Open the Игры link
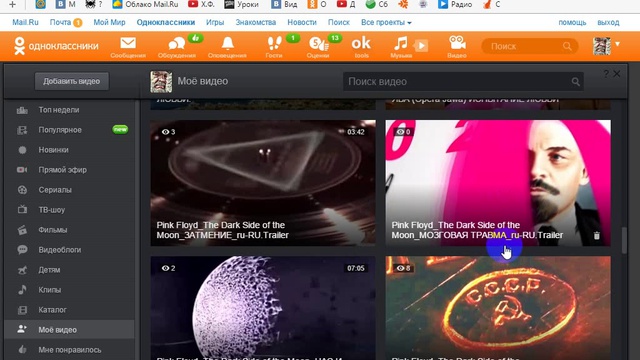 (215, 22)
